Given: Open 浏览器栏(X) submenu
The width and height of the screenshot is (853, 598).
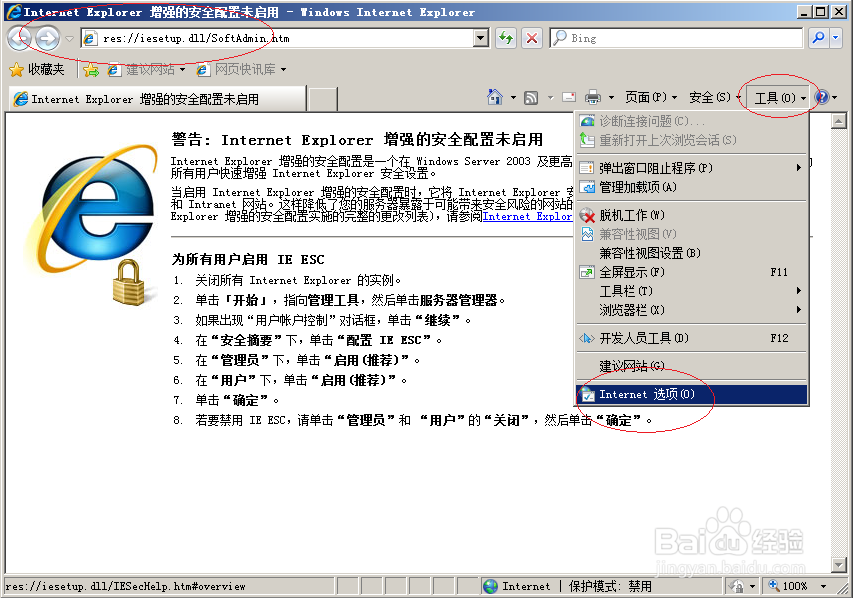Looking at the screenshot, I should pyautogui.click(x=691, y=310).
